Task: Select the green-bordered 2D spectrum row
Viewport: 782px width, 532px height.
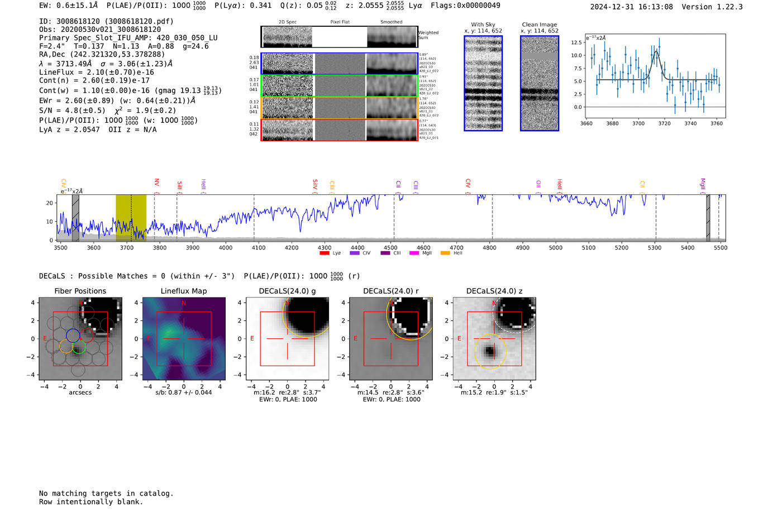Action: 339,86
